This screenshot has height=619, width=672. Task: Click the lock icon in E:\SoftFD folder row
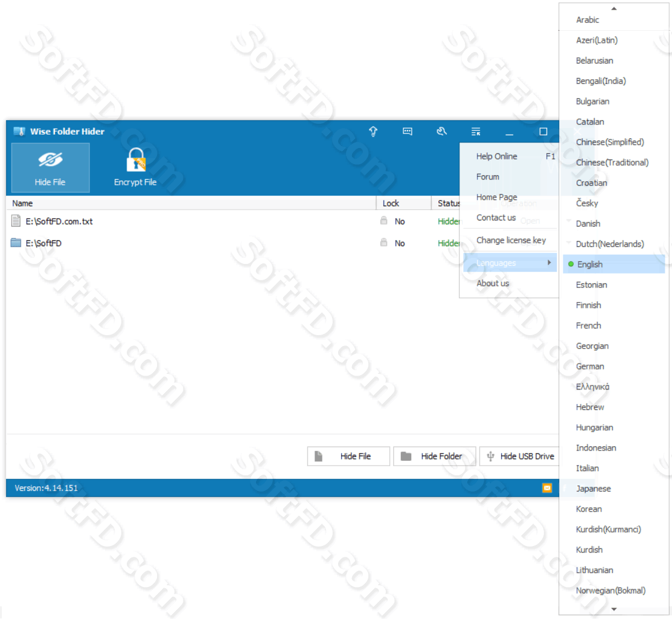coord(383,242)
